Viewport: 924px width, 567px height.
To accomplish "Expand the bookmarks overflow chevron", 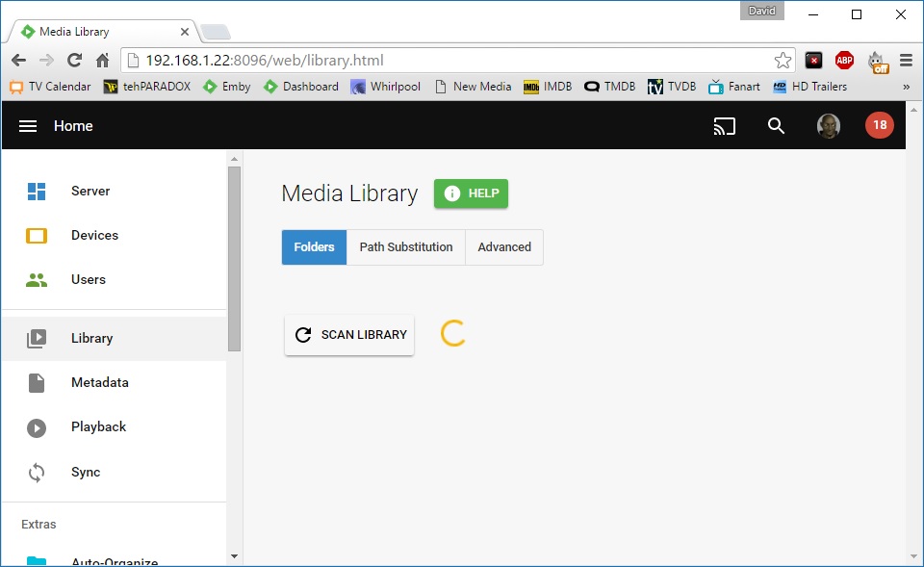I will pyautogui.click(x=909, y=87).
